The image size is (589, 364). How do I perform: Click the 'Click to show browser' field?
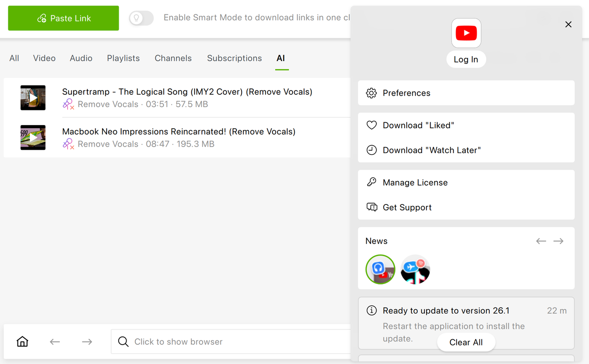pos(231,341)
